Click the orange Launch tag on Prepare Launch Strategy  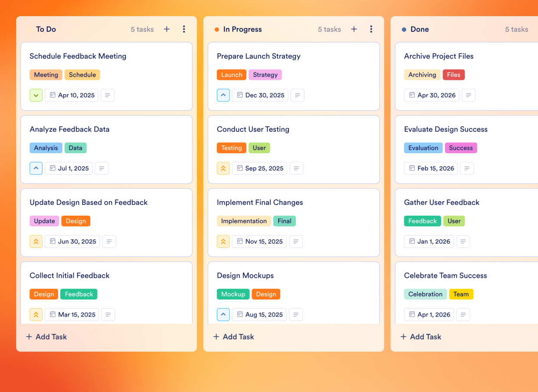[231, 75]
